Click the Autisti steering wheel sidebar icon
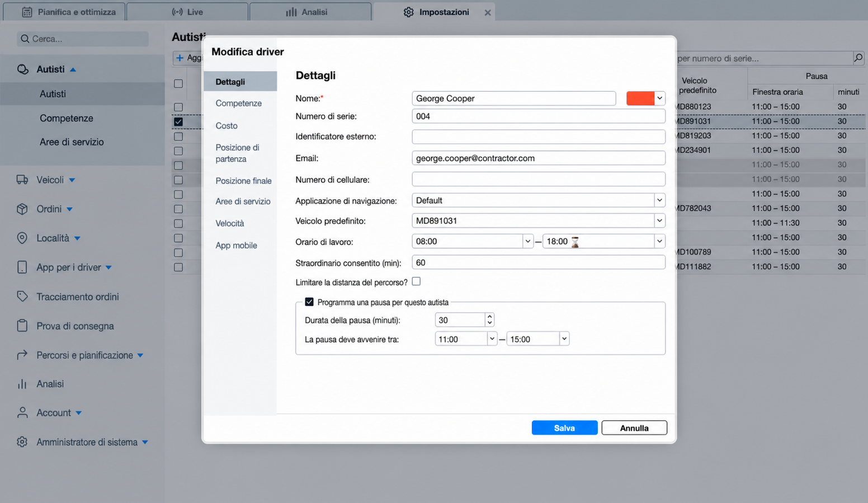 (x=22, y=69)
